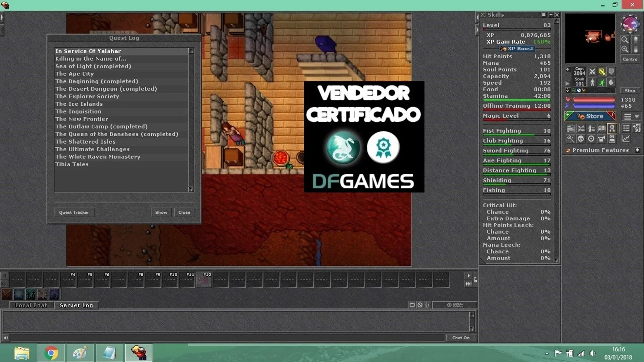Open the Store
Screen dimensions: 644x362
590,116
